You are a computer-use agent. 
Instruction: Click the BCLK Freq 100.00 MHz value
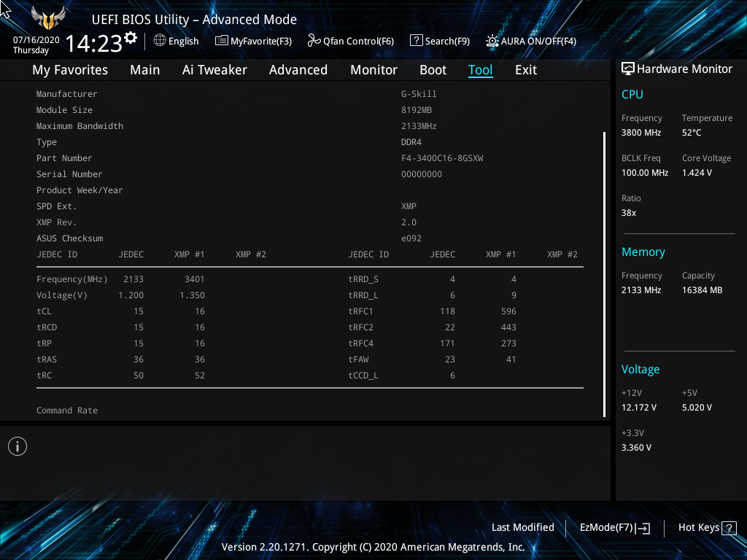645,173
